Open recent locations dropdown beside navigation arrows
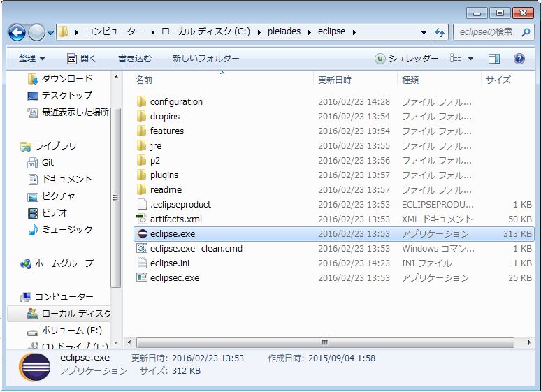541x392 pixels. [51, 33]
